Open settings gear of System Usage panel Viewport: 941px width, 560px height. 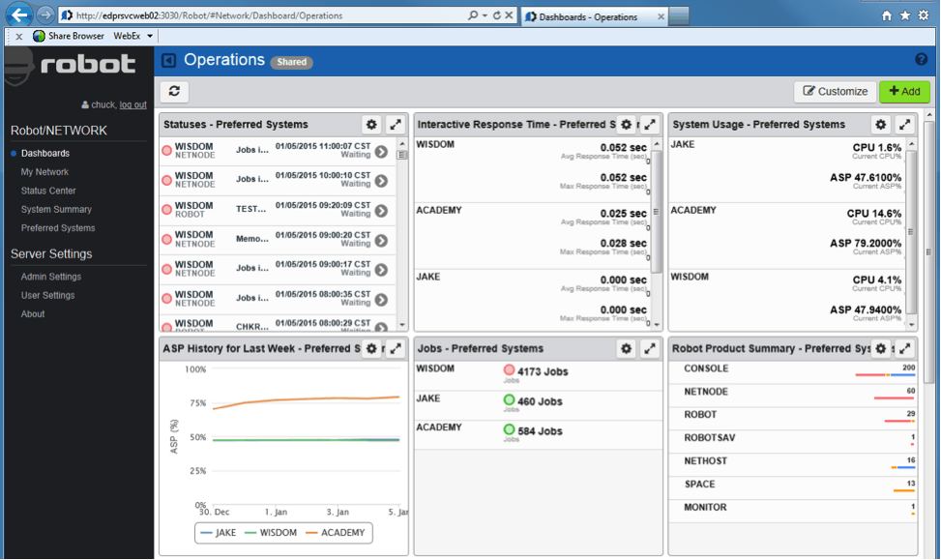[880, 124]
